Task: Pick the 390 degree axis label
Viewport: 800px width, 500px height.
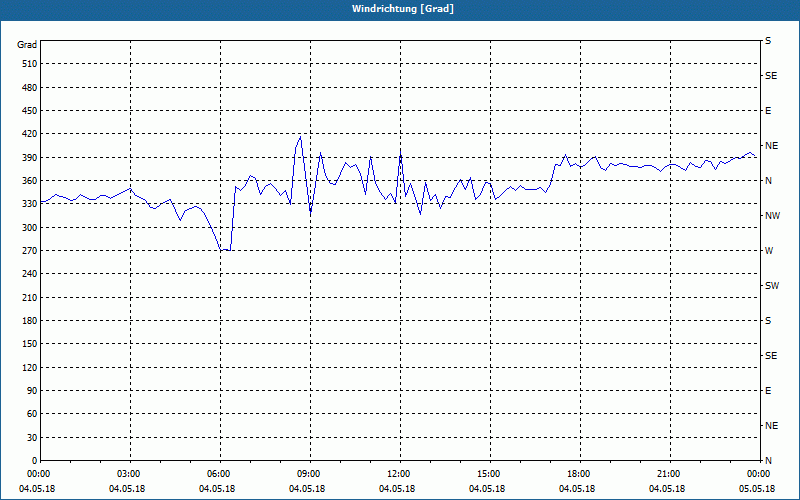Action: [30, 158]
